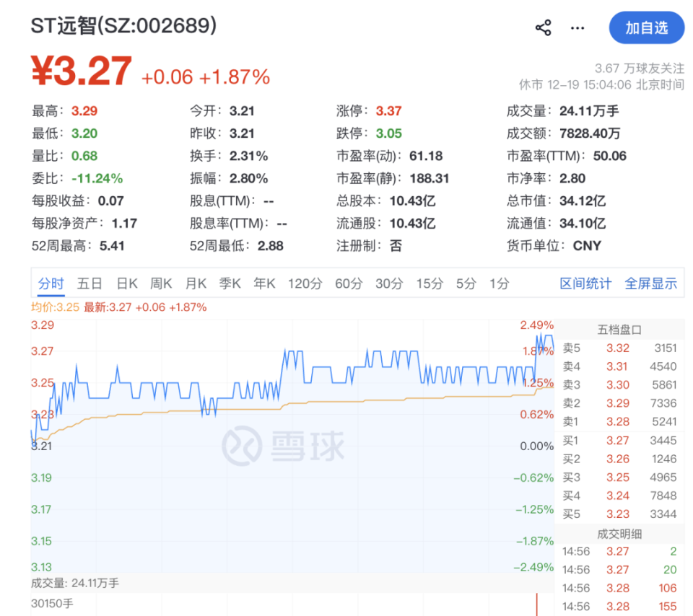The width and height of the screenshot is (693, 616).
Task: Open the 区间统计 range statistics tool
Action: coord(585,283)
